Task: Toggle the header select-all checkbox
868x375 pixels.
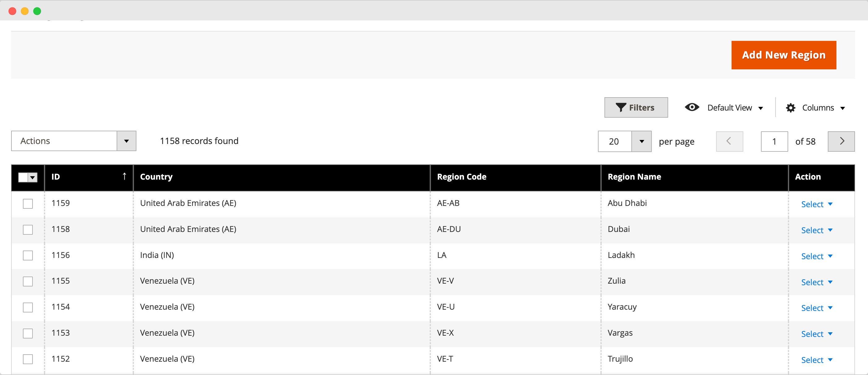Action: click(23, 177)
